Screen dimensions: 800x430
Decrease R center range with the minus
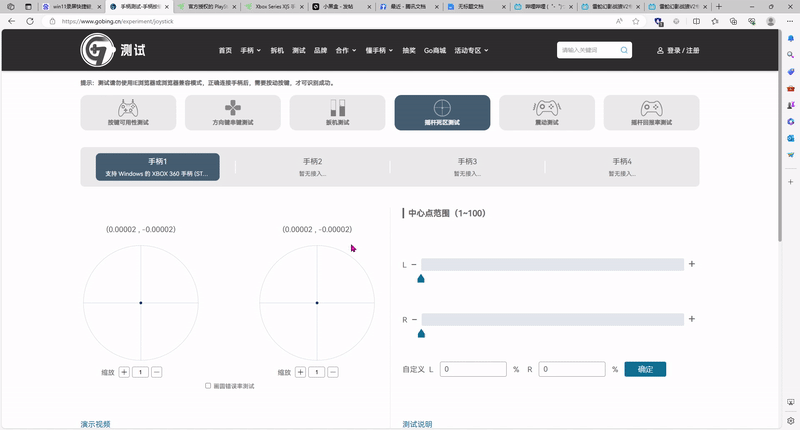tap(414, 319)
